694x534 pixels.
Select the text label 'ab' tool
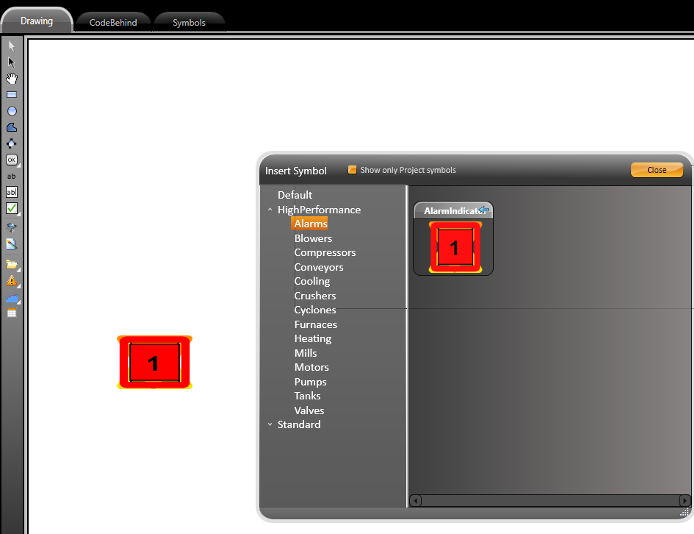point(12,176)
